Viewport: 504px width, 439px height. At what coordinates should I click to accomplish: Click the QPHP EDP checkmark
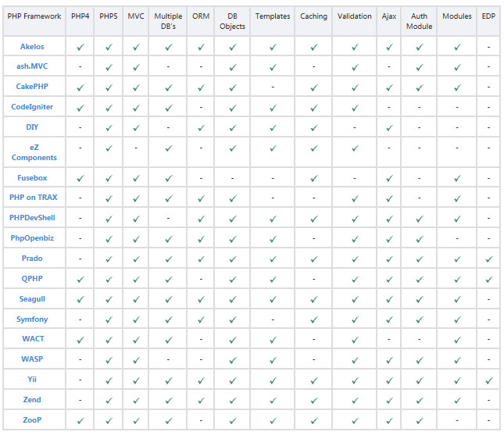[488, 280]
